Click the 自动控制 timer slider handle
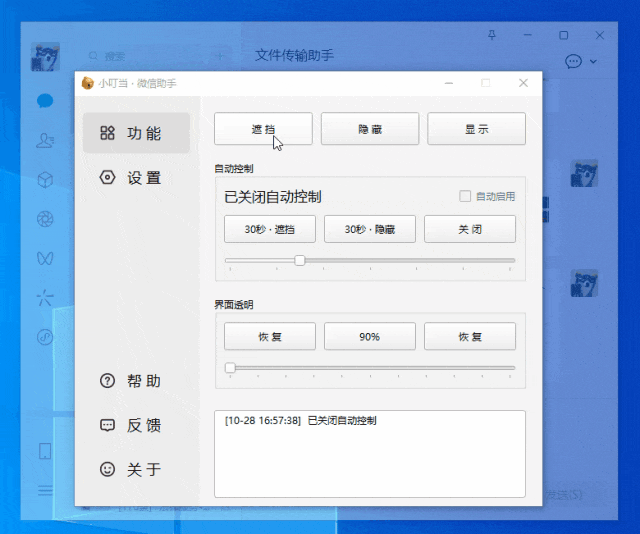The height and width of the screenshot is (534, 640). [x=300, y=260]
